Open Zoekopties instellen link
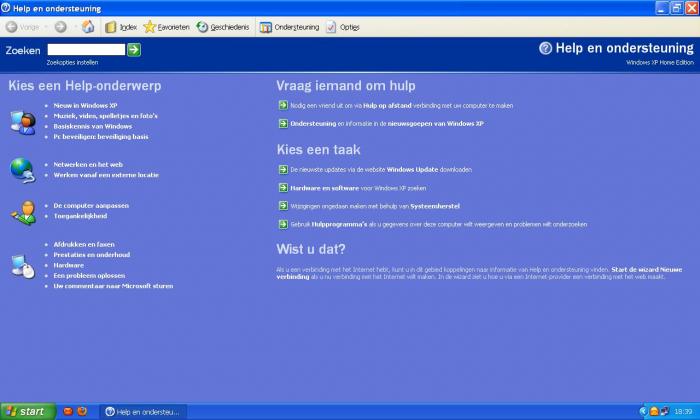The width and height of the screenshot is (700, 420). coord(72,62)
